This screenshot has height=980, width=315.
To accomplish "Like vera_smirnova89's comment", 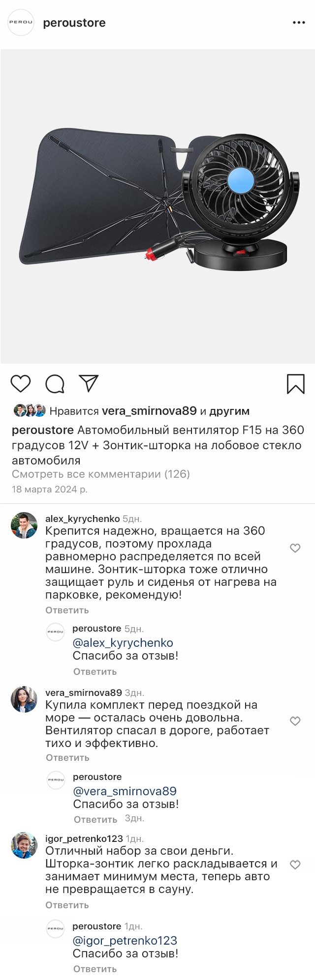I will click(295, 721).
